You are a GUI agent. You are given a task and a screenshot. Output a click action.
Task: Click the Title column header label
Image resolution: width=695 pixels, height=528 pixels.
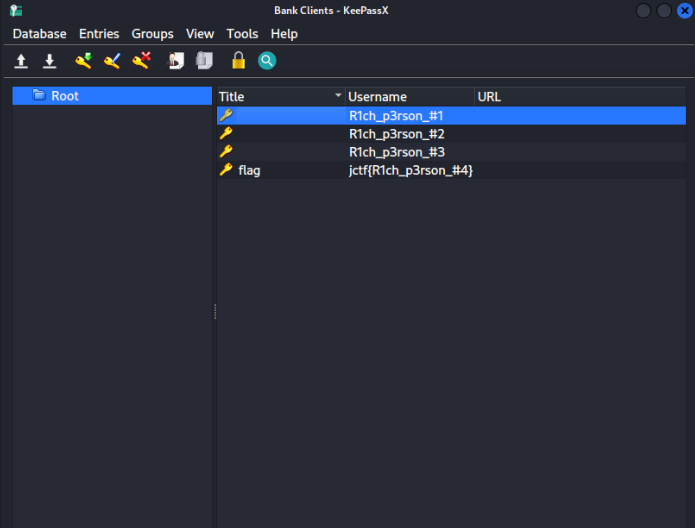231,97
